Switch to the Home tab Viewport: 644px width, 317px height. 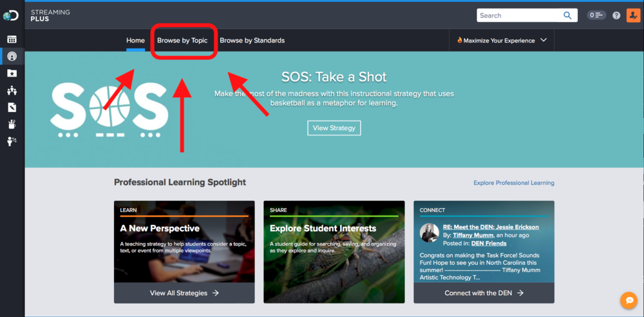(x=135, y=41)
